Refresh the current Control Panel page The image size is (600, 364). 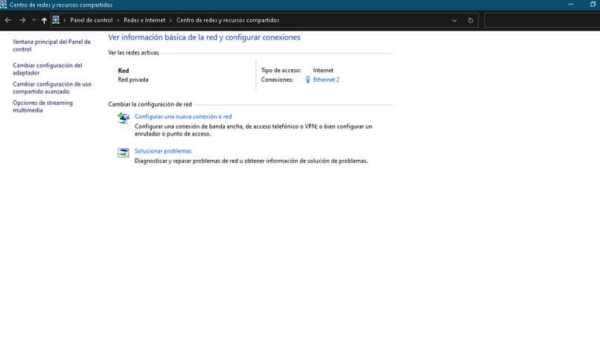pyautogui.click(x=470, y=20)
